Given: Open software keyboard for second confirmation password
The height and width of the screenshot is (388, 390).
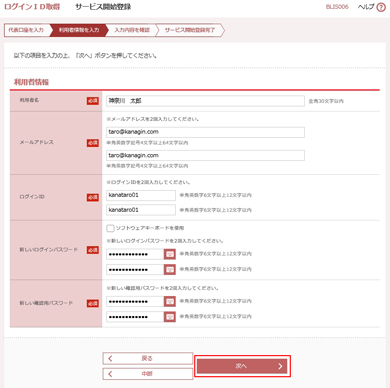Looking at the screenshot, I should [170, 317].
